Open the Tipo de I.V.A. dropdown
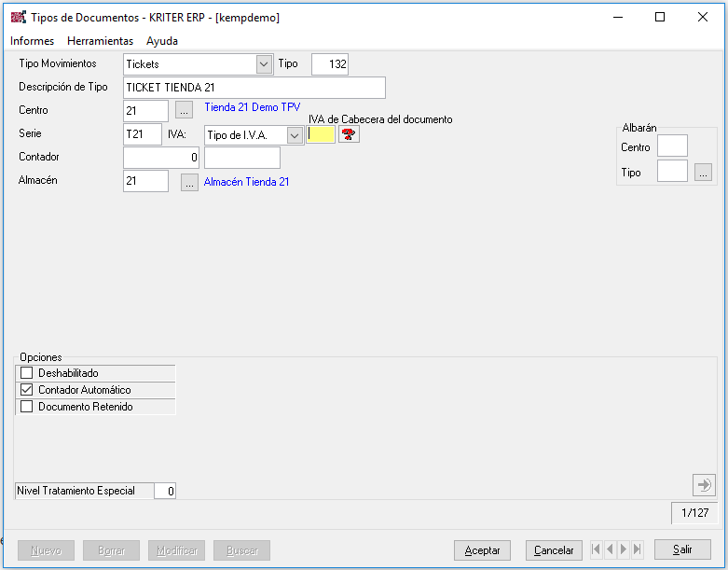This screenshot has width=728, height=570. pyautogui.click(x=295, y=135)
